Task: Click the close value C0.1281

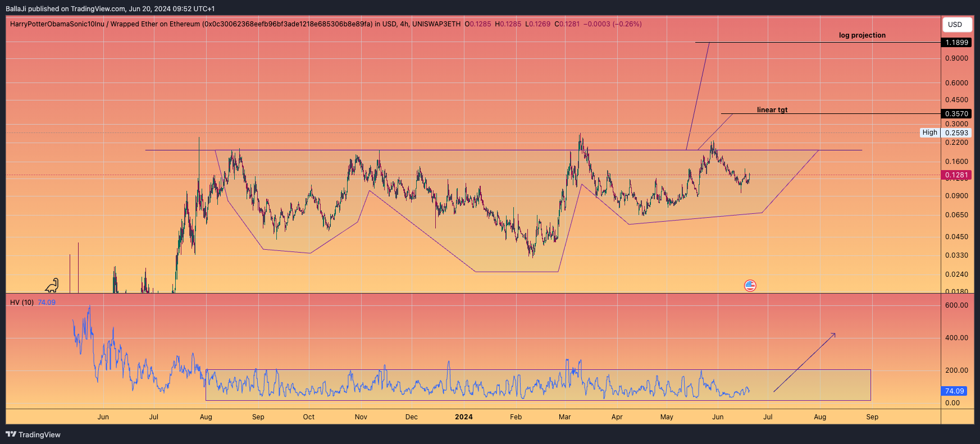Action: click(567, 24)
